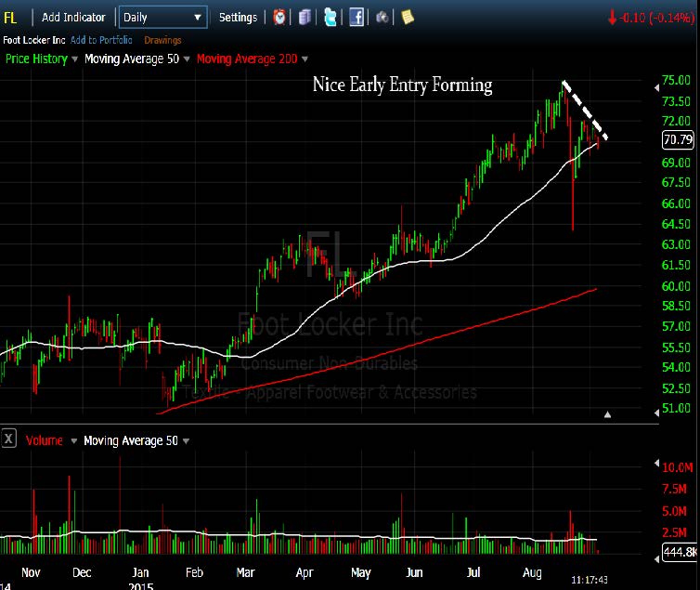Viewport: 700px width, 590px height.
Task: Click the Add Indicator button
Action: [73, 18]
